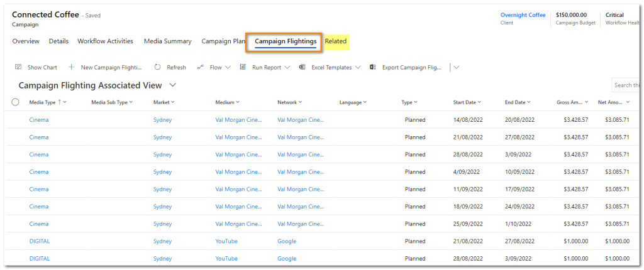Open the more commands overflow chevron

tap(457, 67)
